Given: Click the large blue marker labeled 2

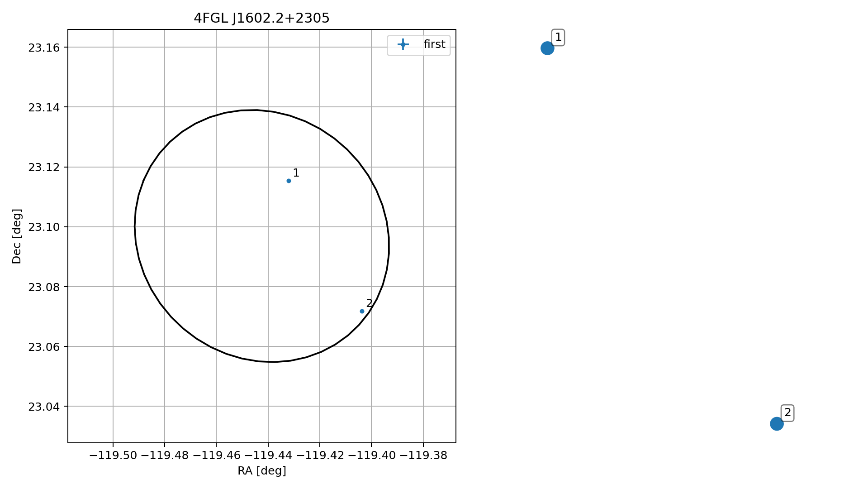Looking at the screenshot, I should 777,424.
